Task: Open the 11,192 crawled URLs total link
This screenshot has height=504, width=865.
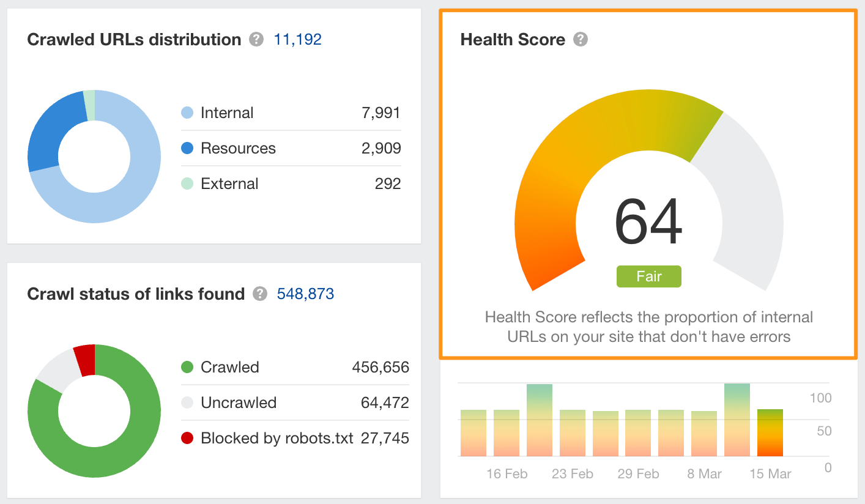Action: tap(298, 40)
